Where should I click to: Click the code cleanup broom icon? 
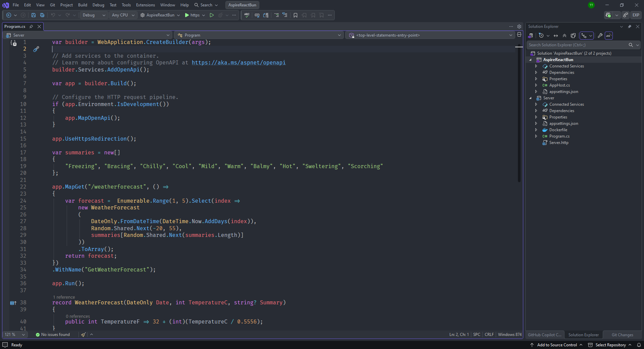coord(84,335)
